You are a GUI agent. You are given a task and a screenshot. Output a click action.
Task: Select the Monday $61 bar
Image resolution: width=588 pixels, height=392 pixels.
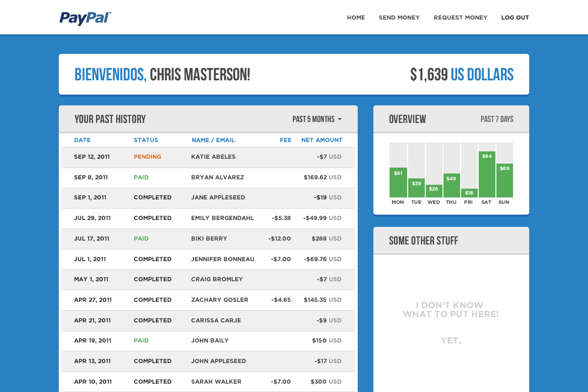tap(398, 183)
